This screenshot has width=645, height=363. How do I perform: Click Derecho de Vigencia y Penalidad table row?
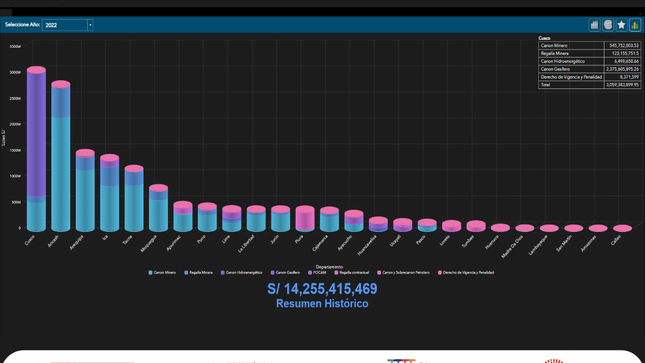point(589,77)
